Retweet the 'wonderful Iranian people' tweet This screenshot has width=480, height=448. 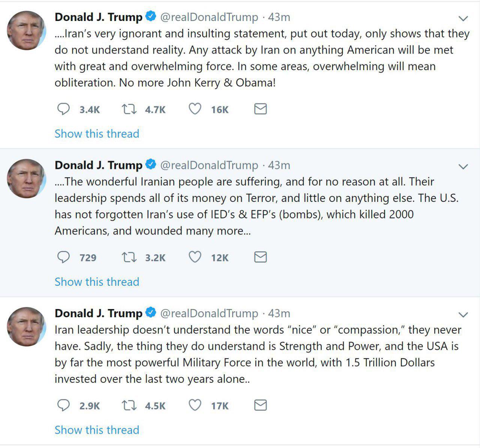coord(129,257)
